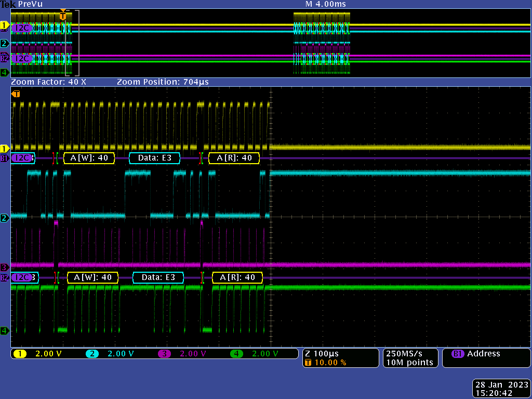The height and width of the screenshot is (399, 532).
Task: Click the magenta 2.00 V scale for channel 3
Action: tap(193, 354)
